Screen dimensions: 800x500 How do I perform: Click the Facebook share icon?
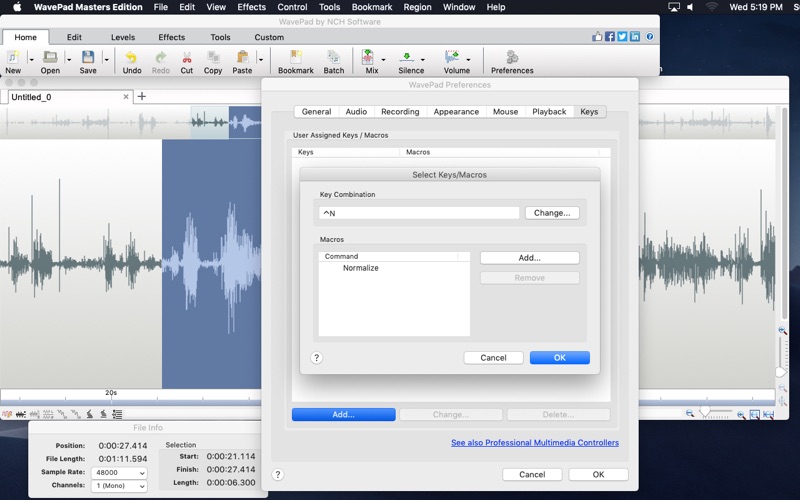tap(610, 36)
